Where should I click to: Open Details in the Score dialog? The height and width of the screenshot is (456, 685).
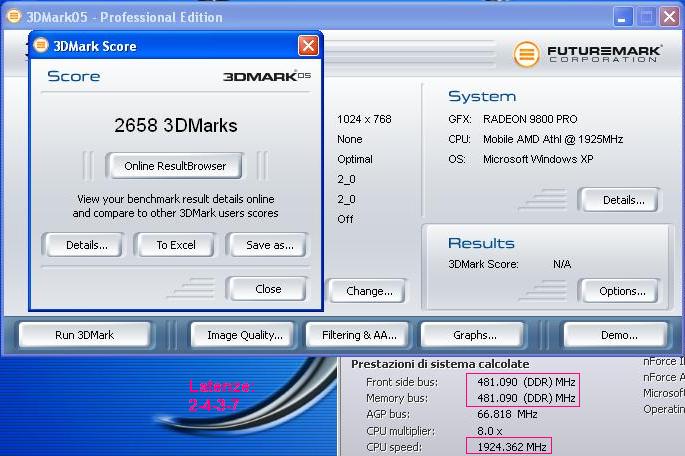(x=84, y=245)
